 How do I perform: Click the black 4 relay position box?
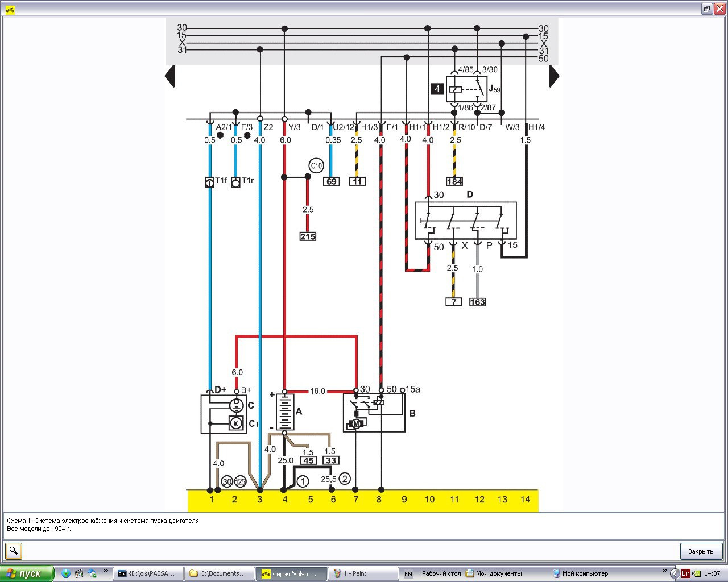(x=437, y=89)
